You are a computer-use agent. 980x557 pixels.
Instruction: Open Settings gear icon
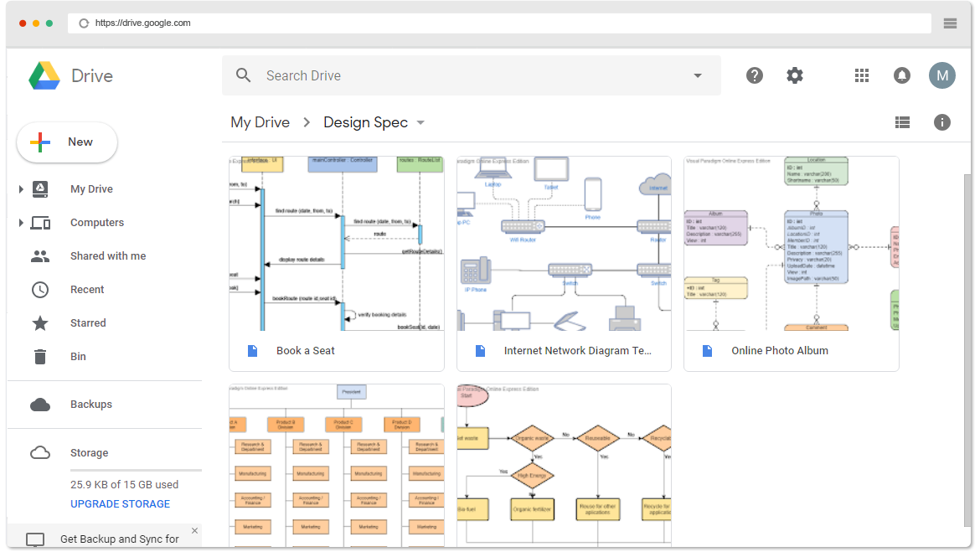[794, 75]
